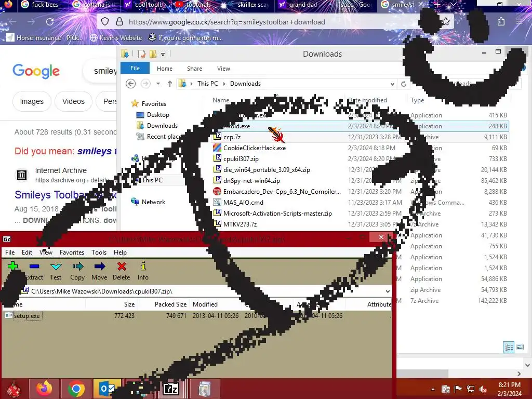Bookmark this page with the star icon
The image size is (532, 399).
(446, 22)
